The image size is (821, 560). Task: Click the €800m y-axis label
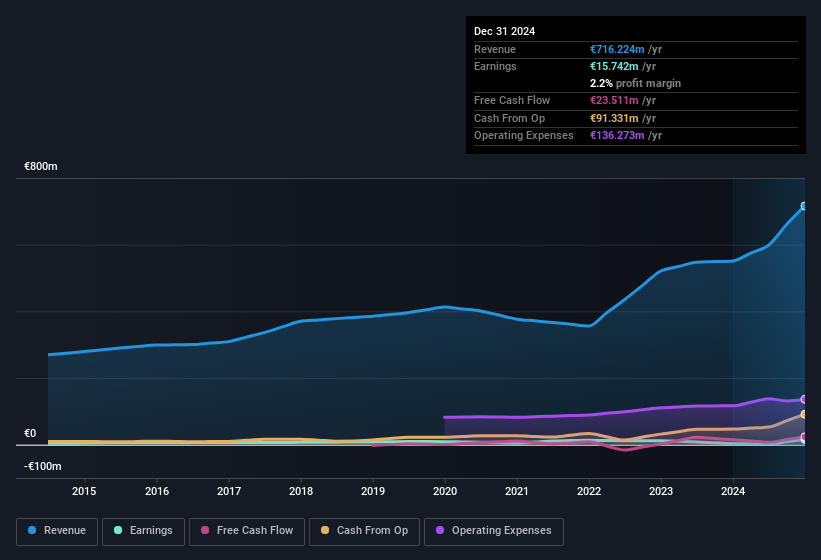[41, 166]
